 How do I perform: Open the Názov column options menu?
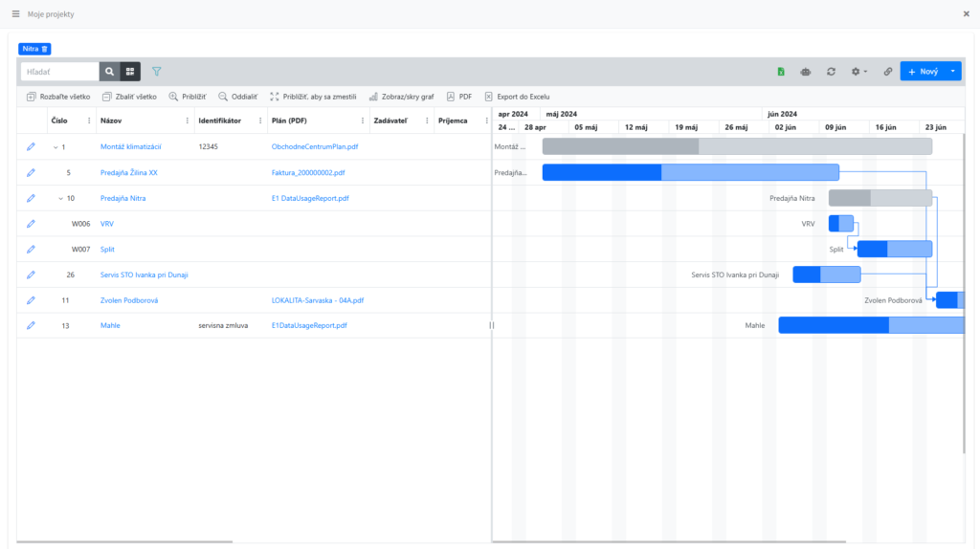click(x=187, y=121)
